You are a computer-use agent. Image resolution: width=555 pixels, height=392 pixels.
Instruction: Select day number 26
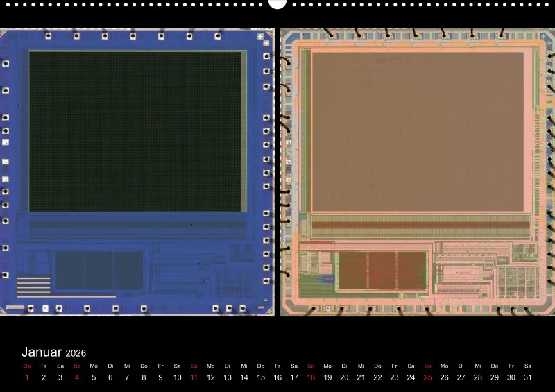(x=444, y=377)
